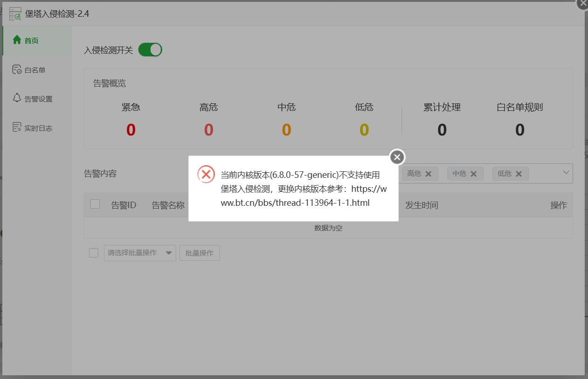Close the kernel version error popup
The image size is (588, 379).
pyautogui.click(x=397, y=157)
